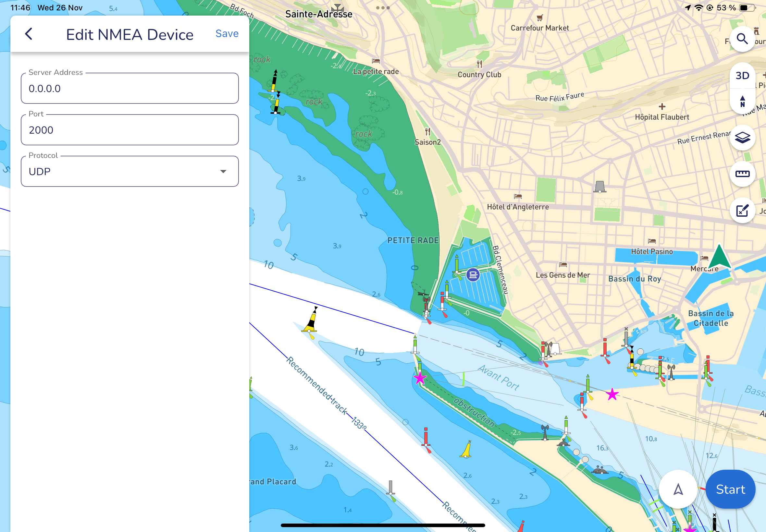This screenshot has height=532, width=766.
Task: Tap the battery indicator in status bar
Action: point(747,8)
